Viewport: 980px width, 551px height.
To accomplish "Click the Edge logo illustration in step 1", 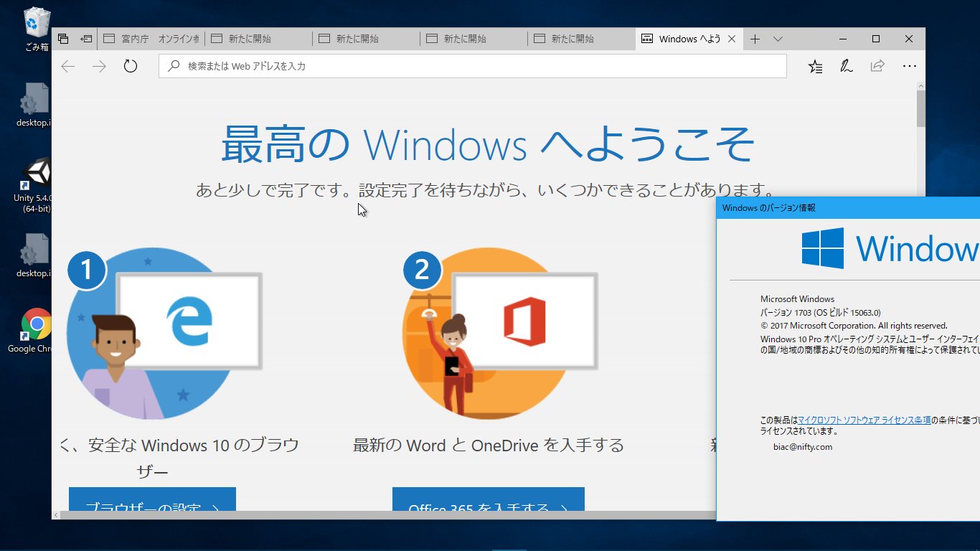I will pyautogui.click(x=189, y=321).
